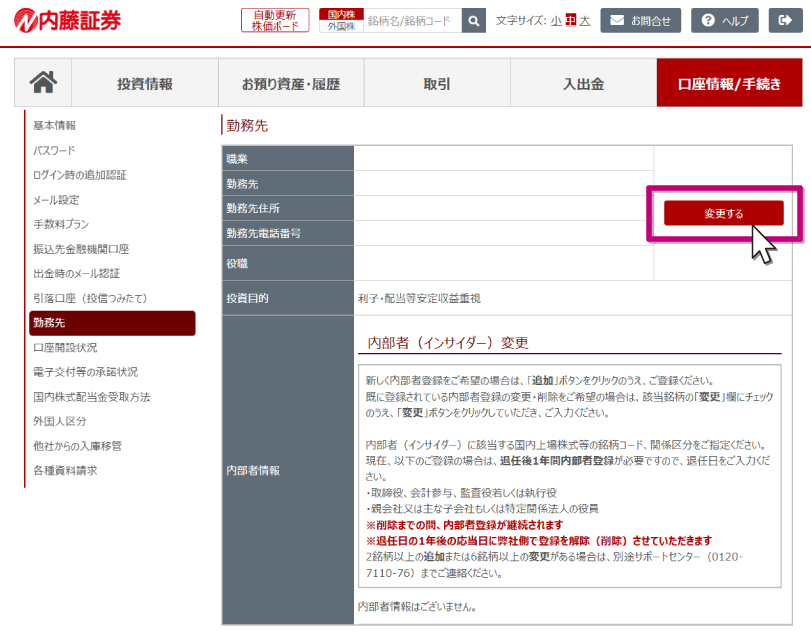The width and height of the screenshot is (811, 634).
Task: Open the お預り資産・履歴 tab
Action: [x=290, y=83]
